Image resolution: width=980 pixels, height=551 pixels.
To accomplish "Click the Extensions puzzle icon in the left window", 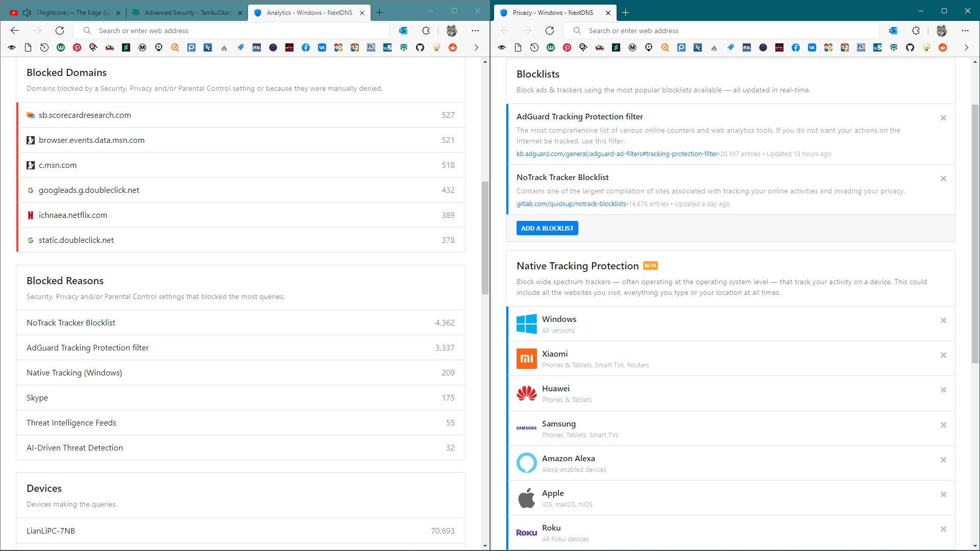I will (x=426, y=31).
